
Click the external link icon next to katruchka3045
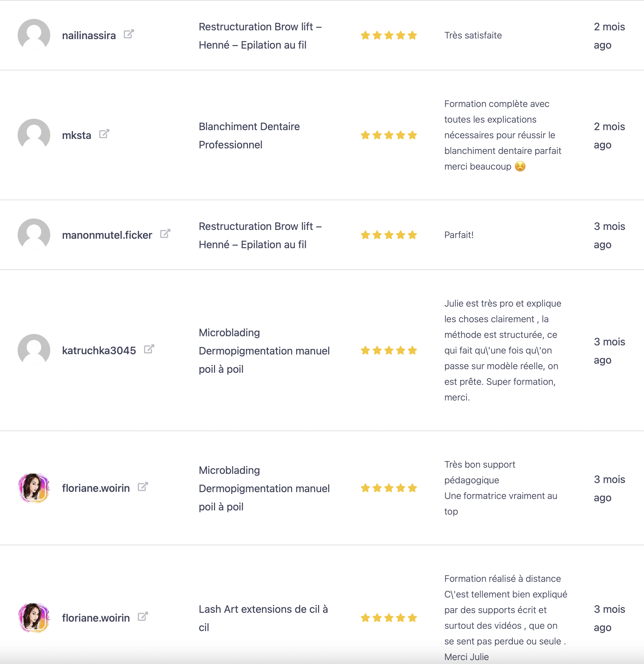tap(149, 349)
